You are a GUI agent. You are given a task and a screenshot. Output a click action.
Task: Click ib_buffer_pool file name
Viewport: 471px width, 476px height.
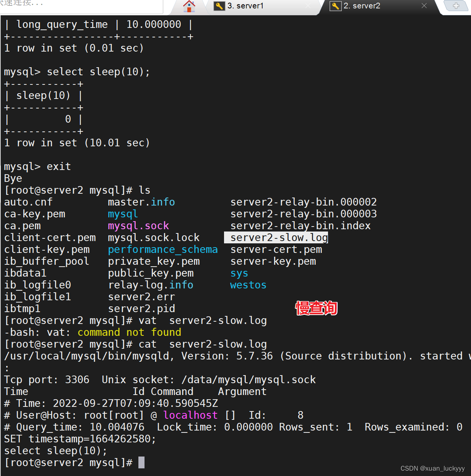(x=47, y=261)
